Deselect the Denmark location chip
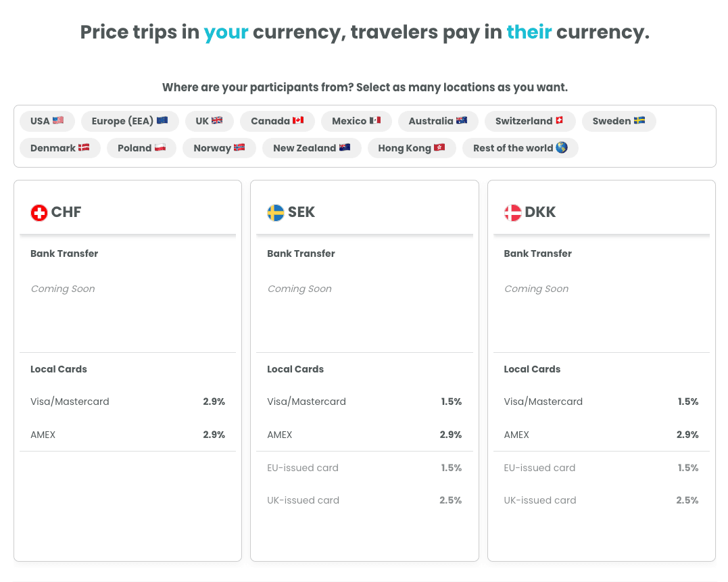The image size is (728, 582). point(60,148)
